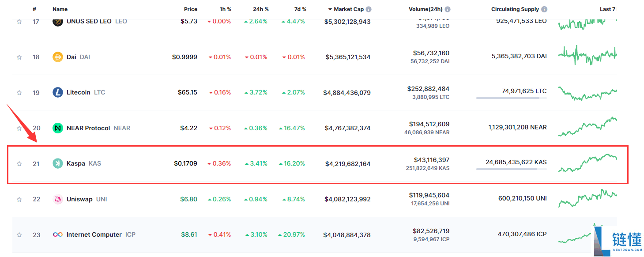Click NEAR Protocol volume $194,512,609
This screenshot has height=257, width=644.
click(x=429, y=124)
